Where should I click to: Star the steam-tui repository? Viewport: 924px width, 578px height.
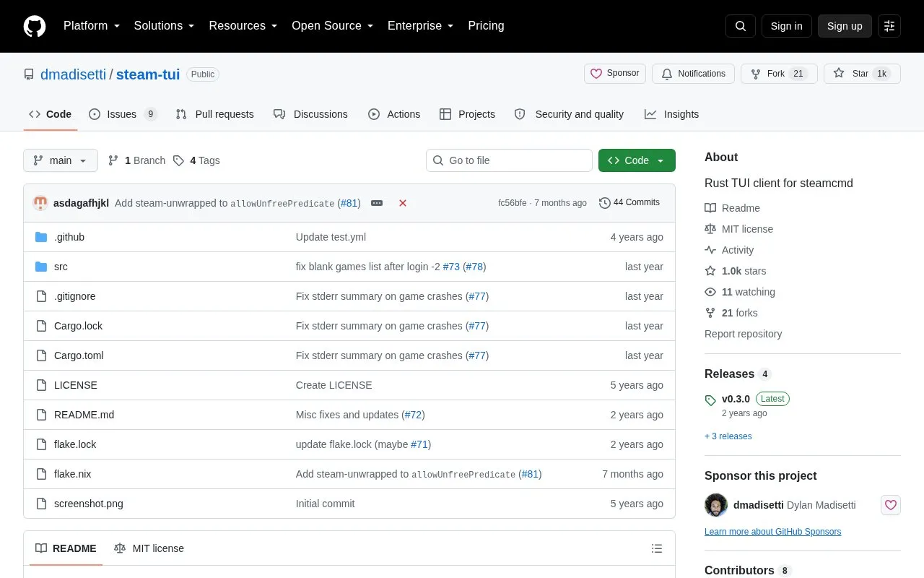pyautogui.click(x=862, y=74)
